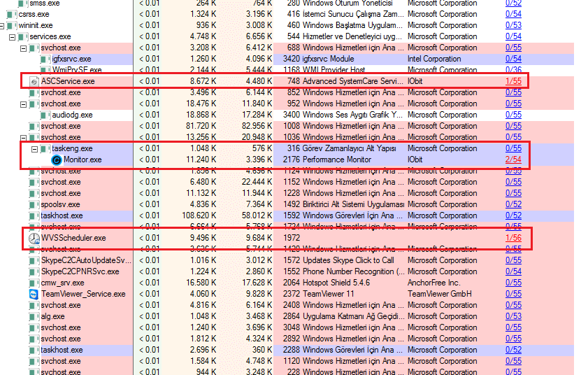Open the 0/53 VirusTotal link for wininit.exe
The width and height of the screenshot is (588, 375).
[513, 25]
